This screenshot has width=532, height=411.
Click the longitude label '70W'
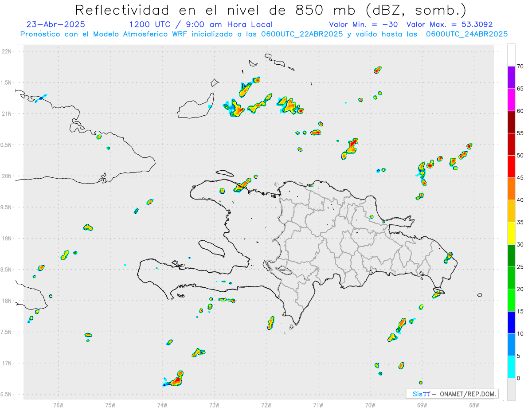(370, 404)
